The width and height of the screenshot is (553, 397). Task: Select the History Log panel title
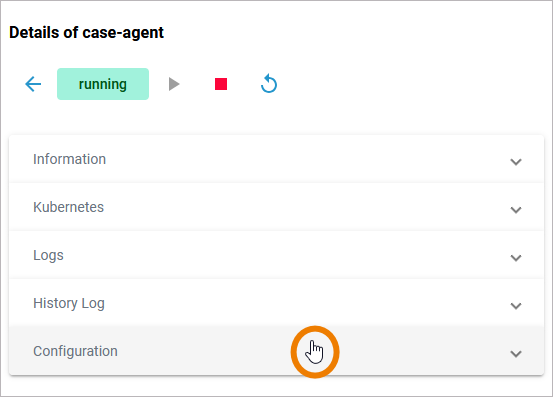pos(69,303)
